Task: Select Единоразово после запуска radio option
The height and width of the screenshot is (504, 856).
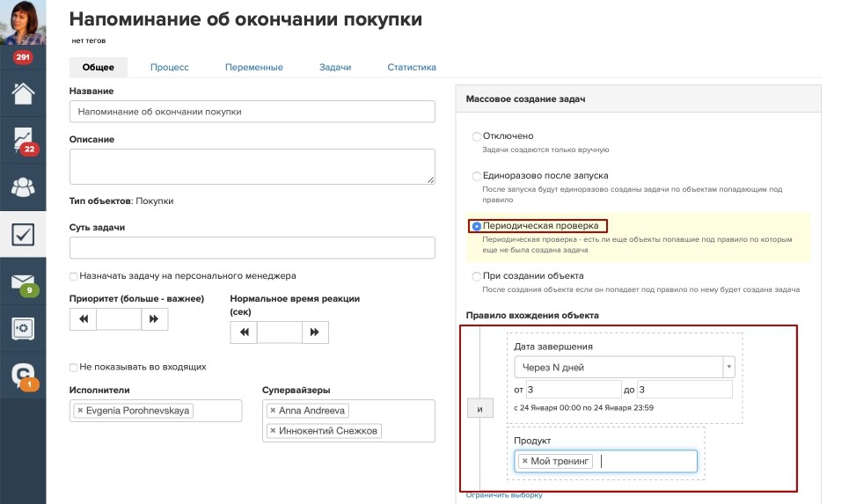Action: tap(477, 176)
